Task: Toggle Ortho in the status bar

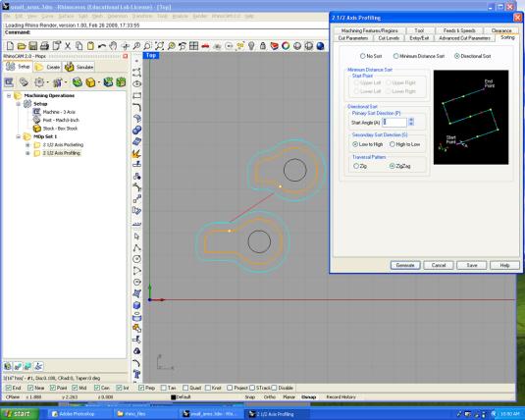Action: pos(270,396)
